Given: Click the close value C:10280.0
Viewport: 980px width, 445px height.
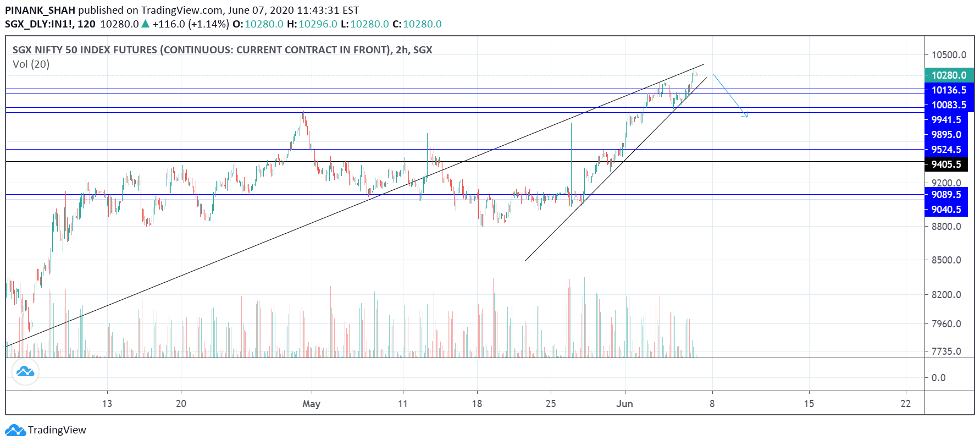Looking at the screenshot, I should pyautogui.click(x=417, y=24).
